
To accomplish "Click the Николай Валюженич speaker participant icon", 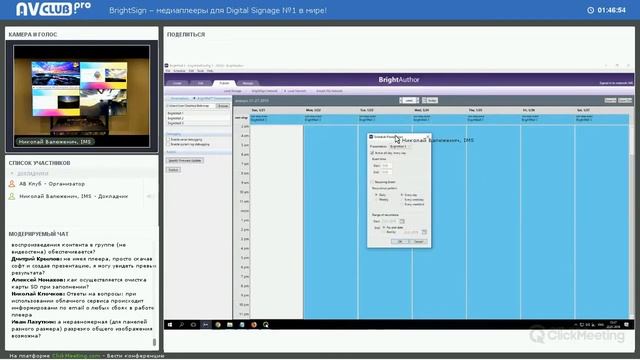I will coord(12,196).
